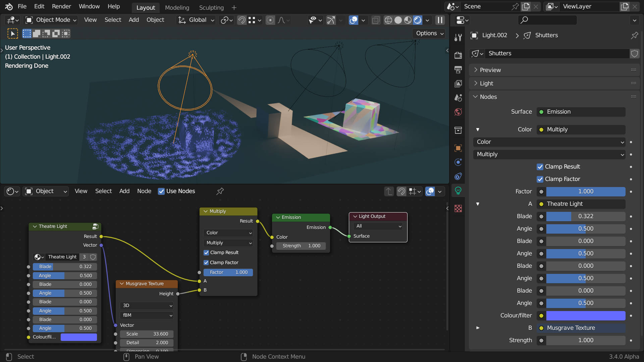Viewport: 644px width, 362px height.
Task: Toggle X-ray display in viewport
Action: tap(376, 20)
